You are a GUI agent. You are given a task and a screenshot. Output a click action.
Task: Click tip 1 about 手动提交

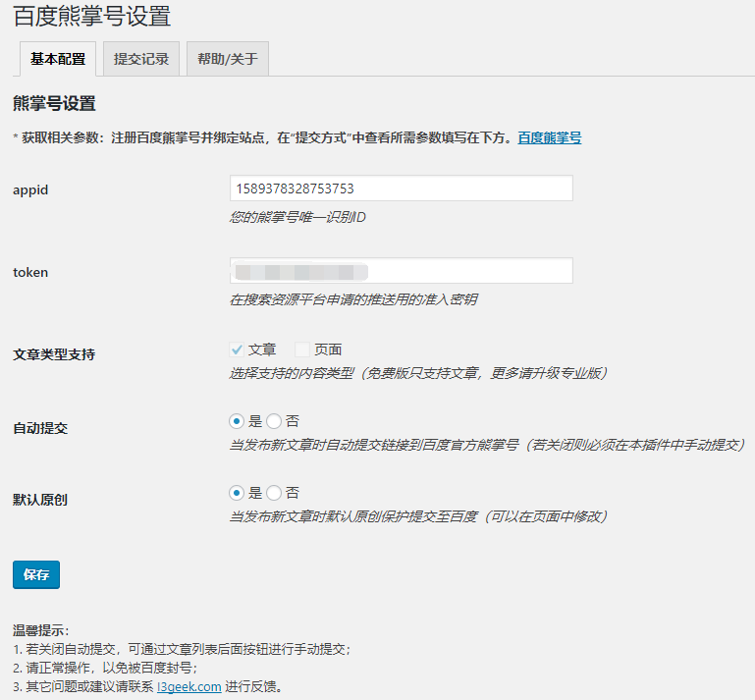(x=182, y=649)
